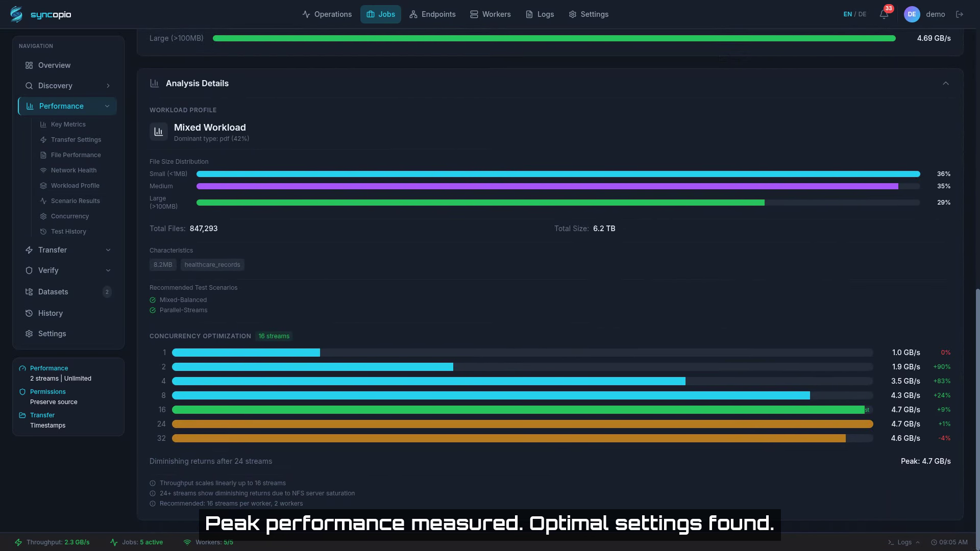This screenshot has height=551, width=980.
Task: Click the History clock icon in sidebar
Action: click(x=29, y=313)
